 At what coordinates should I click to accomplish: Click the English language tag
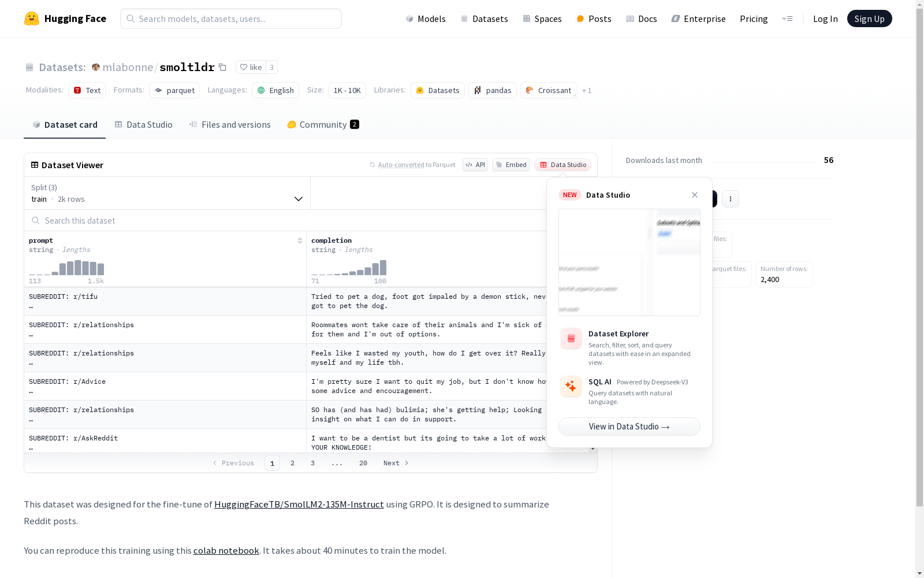(x=275, y=90)
